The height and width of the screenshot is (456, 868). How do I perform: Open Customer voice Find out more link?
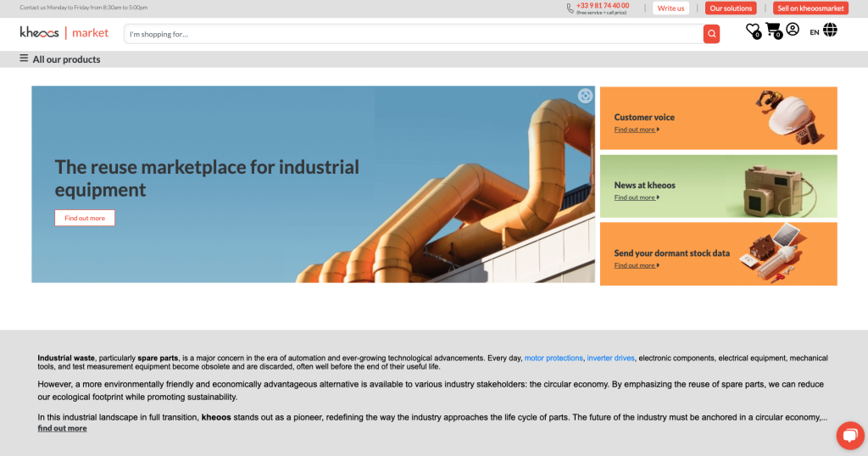637,130
